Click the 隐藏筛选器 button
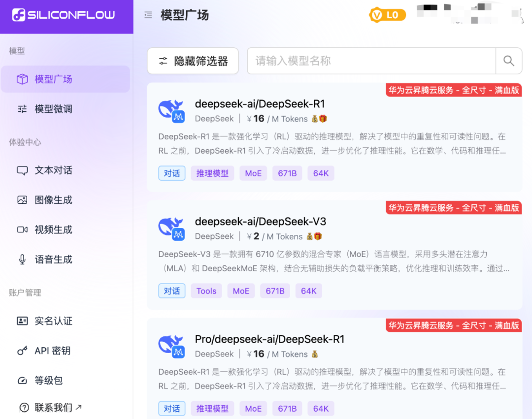Screen dimensions: 532x419 (193, 61)
